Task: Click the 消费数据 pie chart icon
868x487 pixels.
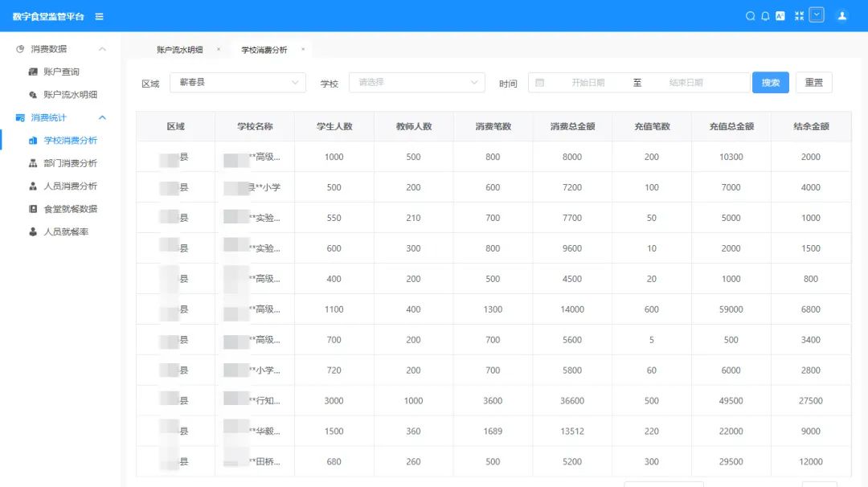Action: tap(20, 49)
